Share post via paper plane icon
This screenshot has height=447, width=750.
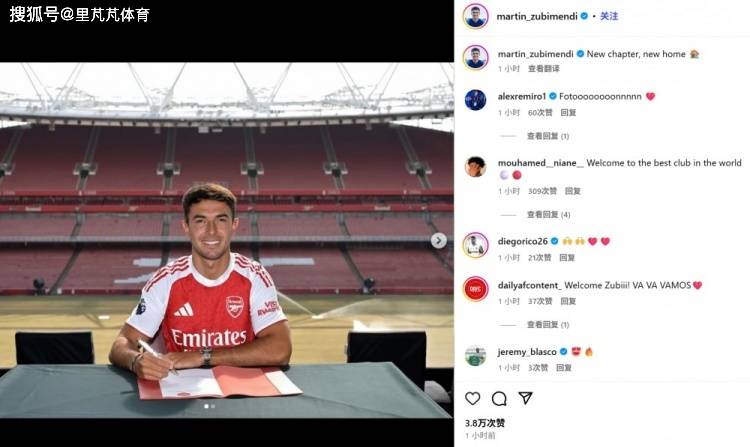pyautogui.click(x=525, y=398)
